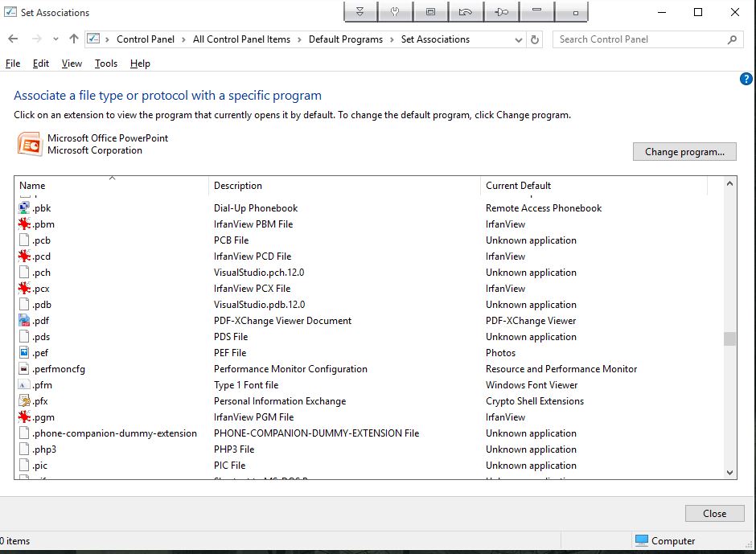The height and width of the screenshot is (554, 756).
Task: Navigate to Control Panel breadcrumb
Action: 146,39
